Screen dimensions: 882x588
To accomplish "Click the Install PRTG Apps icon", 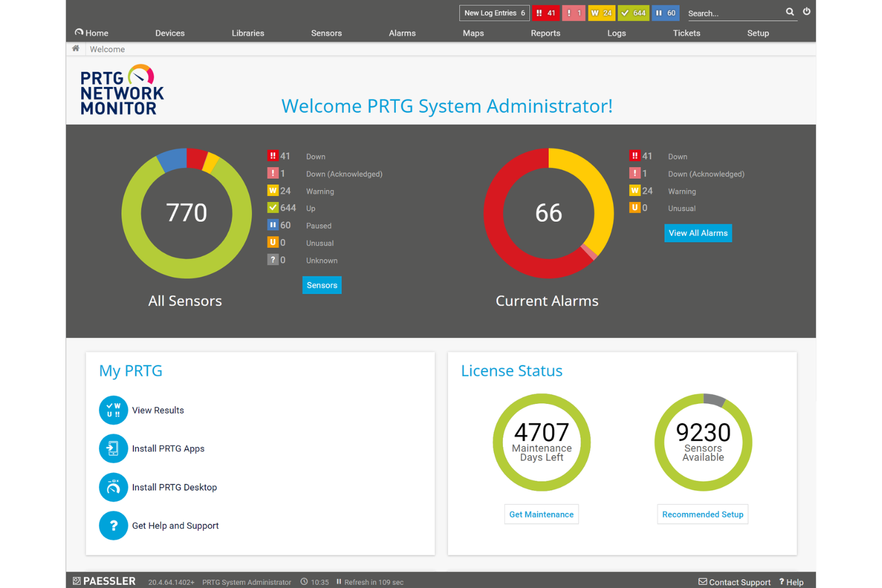I will pyautogui.click(x=113, y=449).
